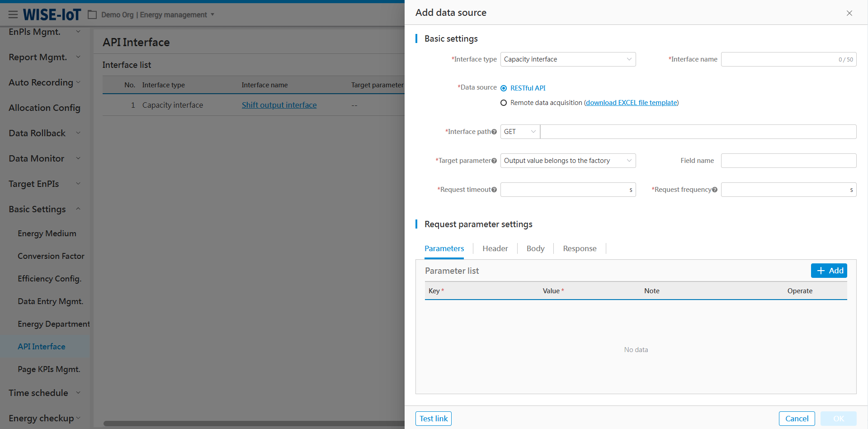The width and height of the screenshot is (868, 429).
Task: Click the organization folder icon in header
Action: (x=92, y=15)
